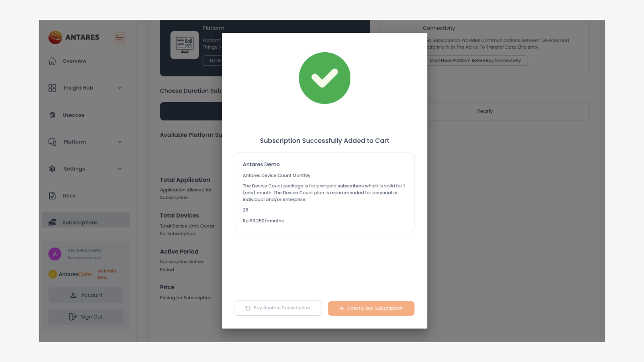Click the Settings gear icon
The height and width of the screenshot is (362, 644).
pyautogui.click(x=52, y=169)
